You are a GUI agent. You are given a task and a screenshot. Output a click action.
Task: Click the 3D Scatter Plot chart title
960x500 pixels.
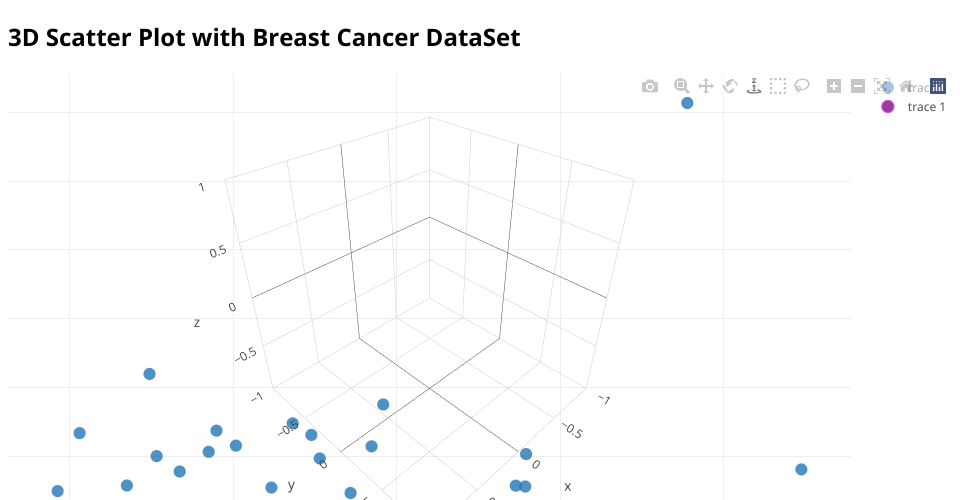264,38
